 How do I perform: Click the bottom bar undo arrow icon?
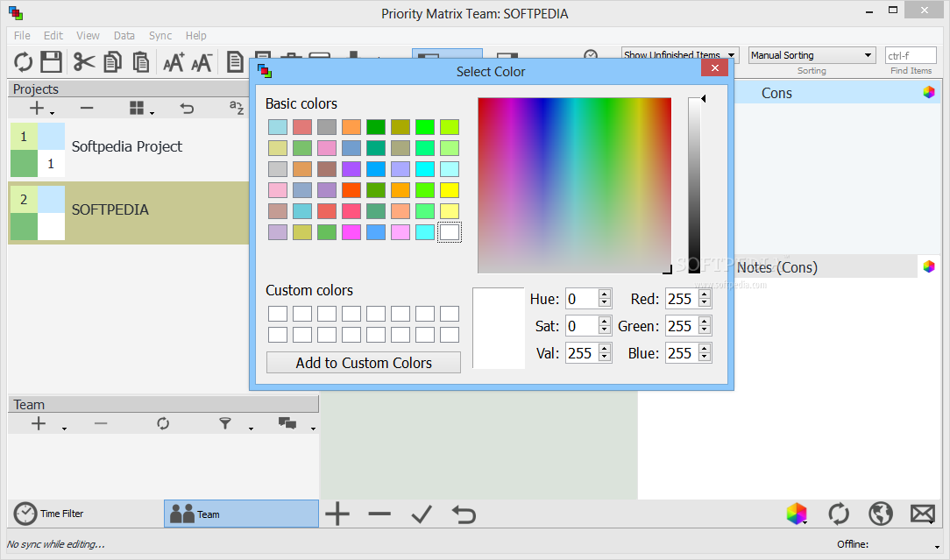464,514
